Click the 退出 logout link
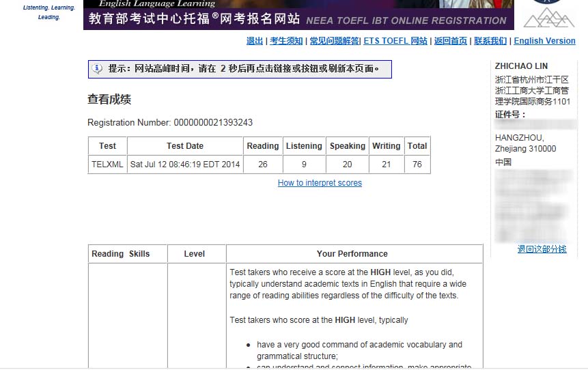 click(255, 41)
